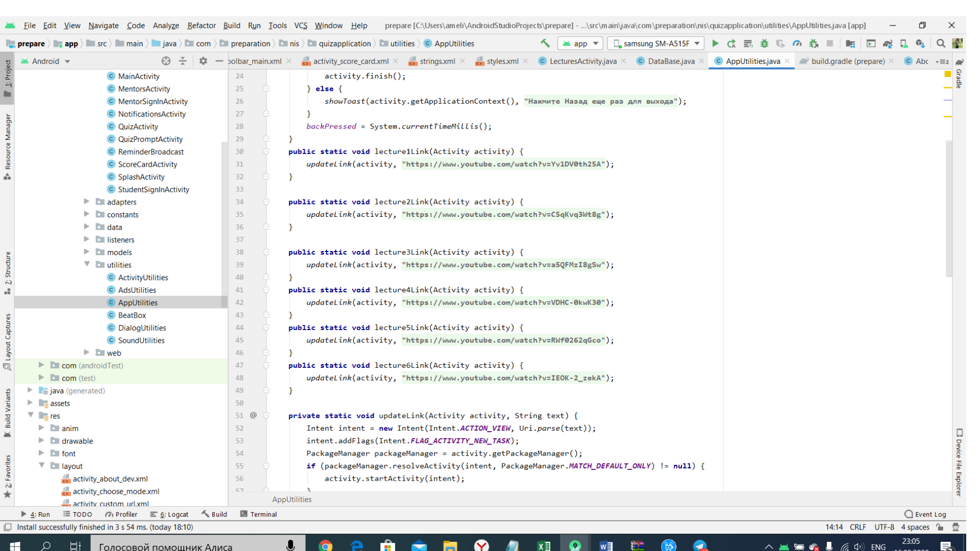Click project panel settings gear icon

203,61
